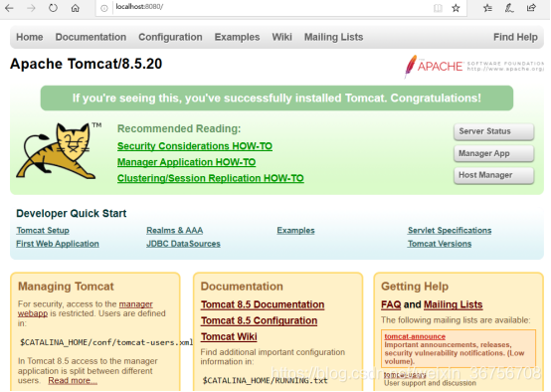Screen dimensions: 551x392
Task: Open the Examples nav item
Action: point(237,37)
